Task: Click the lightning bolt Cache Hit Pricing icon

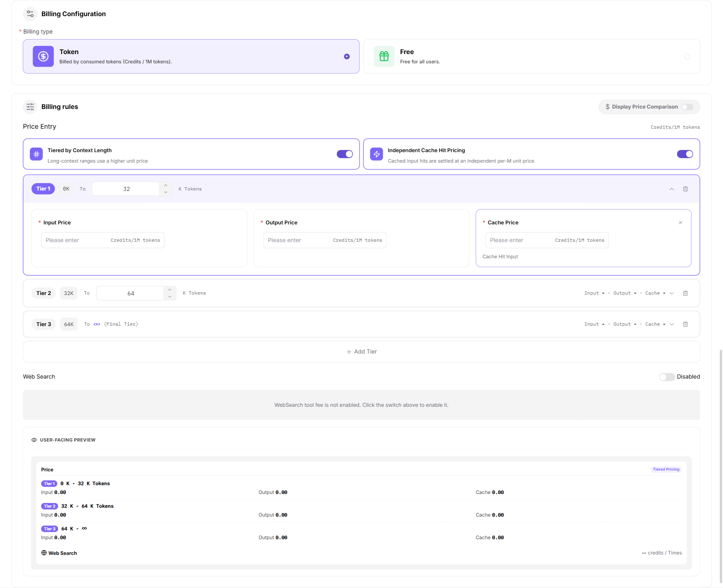Action: (376, 154)
